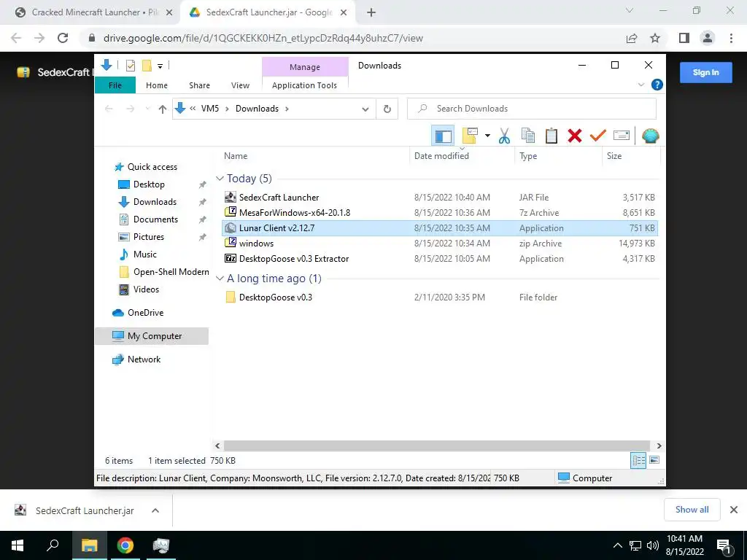Screen dimensions: 747x560
Task: Bookmark this page with the star icon
Action: (x=655, y=38)
